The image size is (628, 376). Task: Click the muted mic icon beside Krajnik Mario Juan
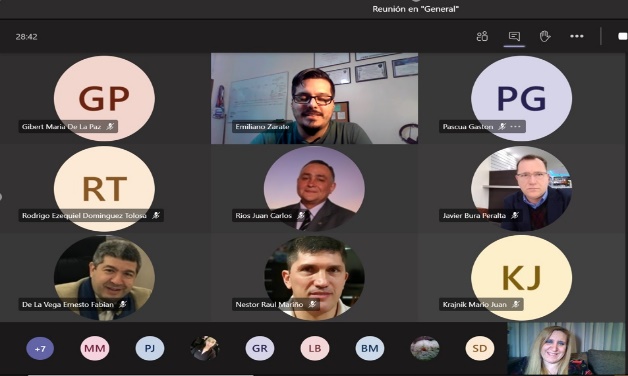tap(516, 304)
